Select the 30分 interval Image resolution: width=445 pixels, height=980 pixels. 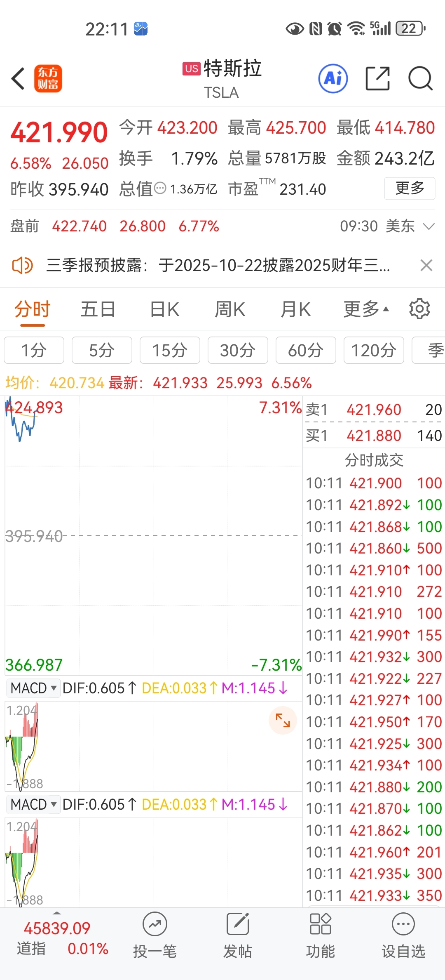coord(238,350)
